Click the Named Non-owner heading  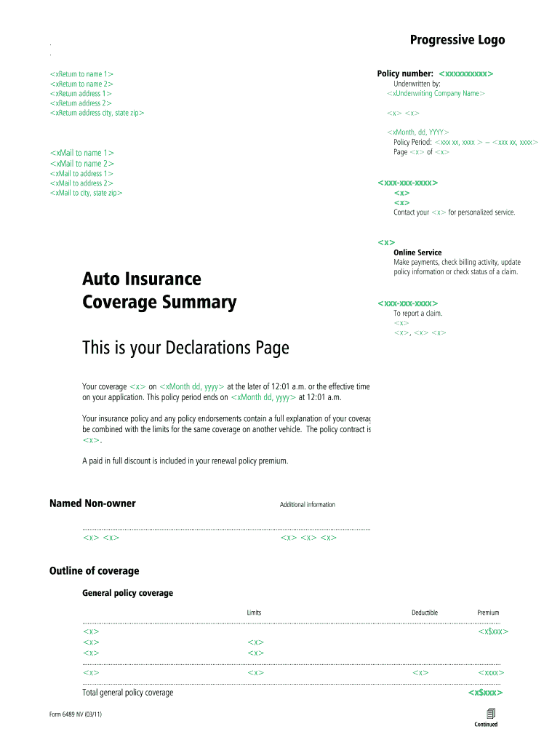pos(92,503)
